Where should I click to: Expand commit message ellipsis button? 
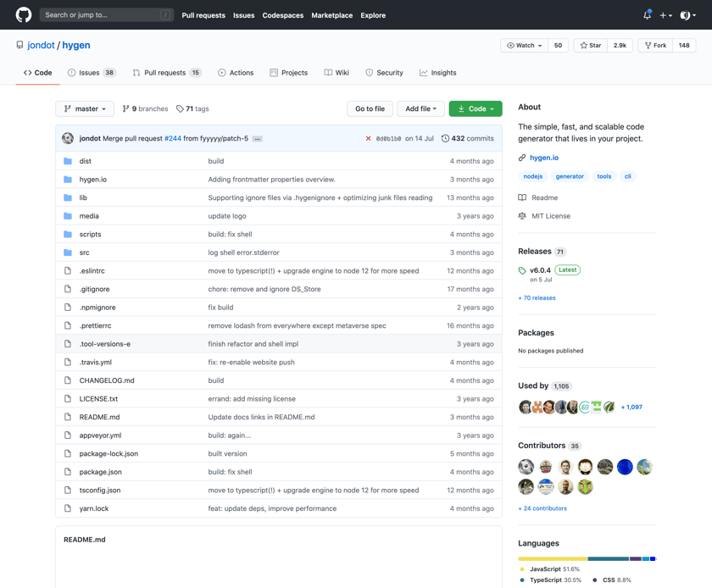tap(258, 139)
